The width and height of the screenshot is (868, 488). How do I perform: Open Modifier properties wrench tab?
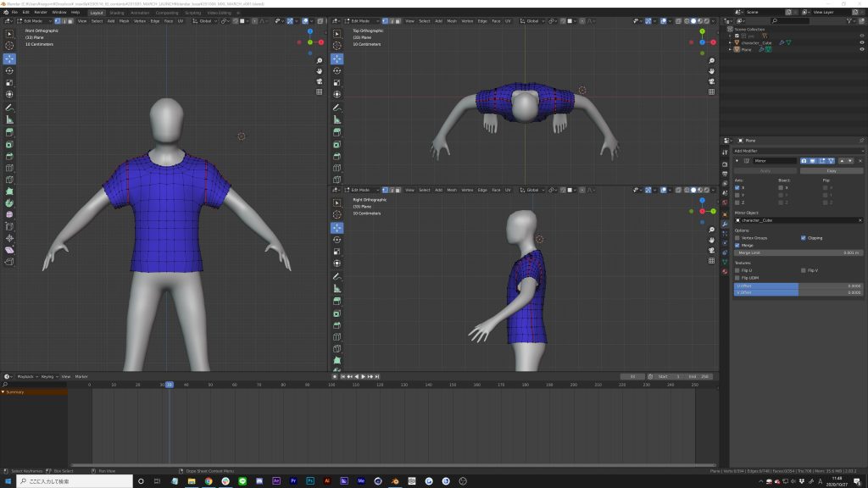click(x=725, y=224)
